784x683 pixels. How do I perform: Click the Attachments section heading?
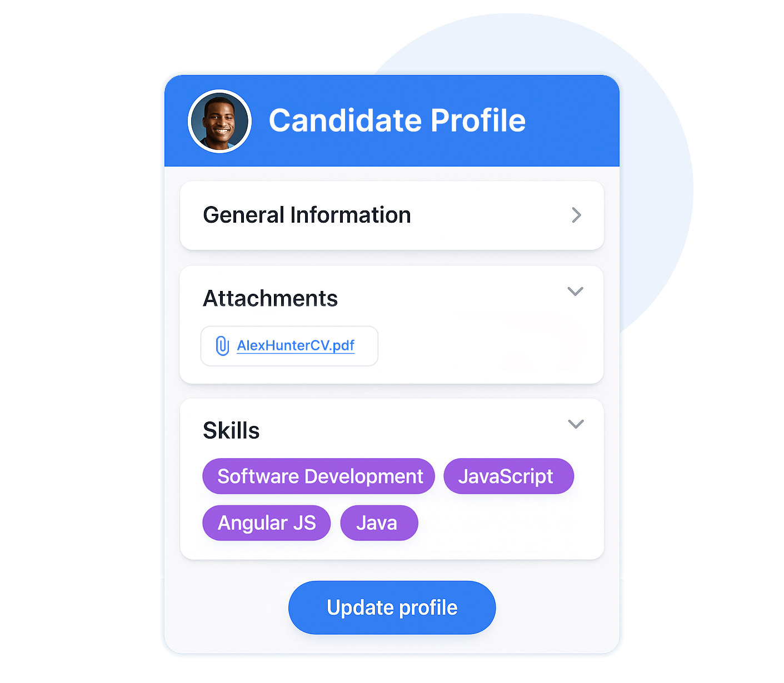click(270, 299)
